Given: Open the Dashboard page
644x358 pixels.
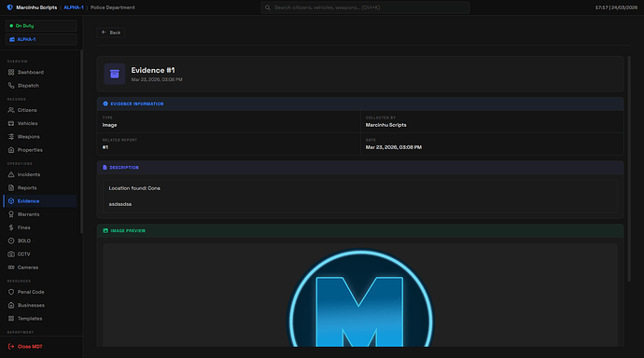Looking at the screenshot, I should click(40, 72).
